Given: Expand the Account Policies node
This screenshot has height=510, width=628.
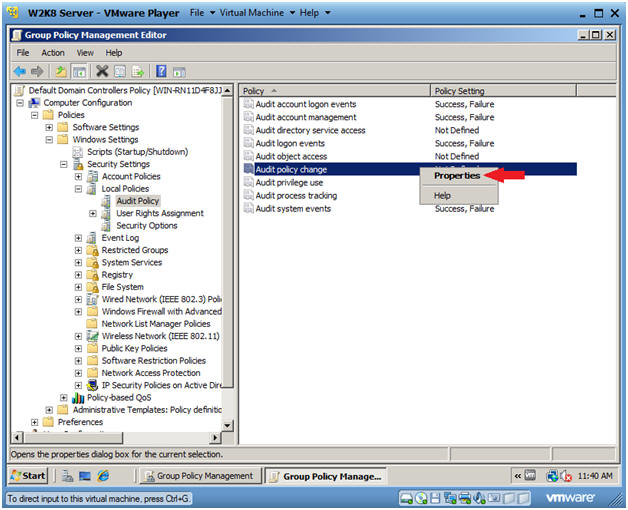Looking at the screenshot, I should click(78, 177).
